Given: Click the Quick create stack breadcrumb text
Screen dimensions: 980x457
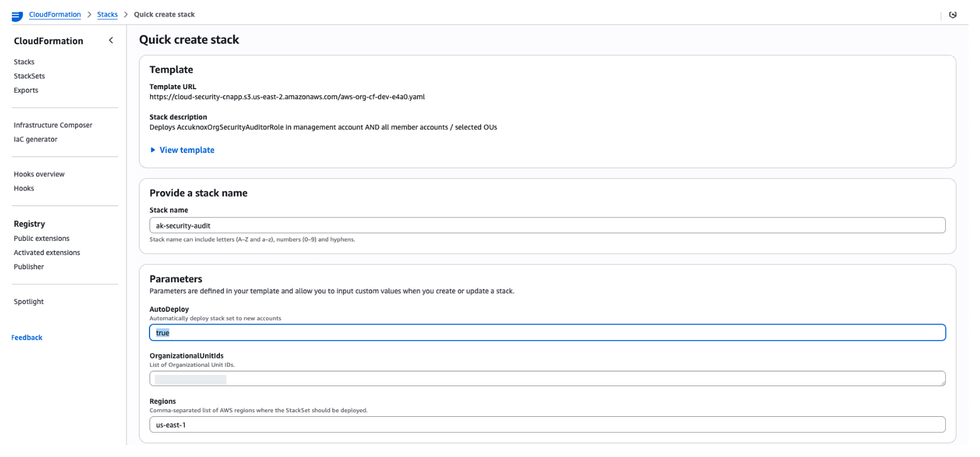Looking at the screenshot, I should [x=164, y=15].
